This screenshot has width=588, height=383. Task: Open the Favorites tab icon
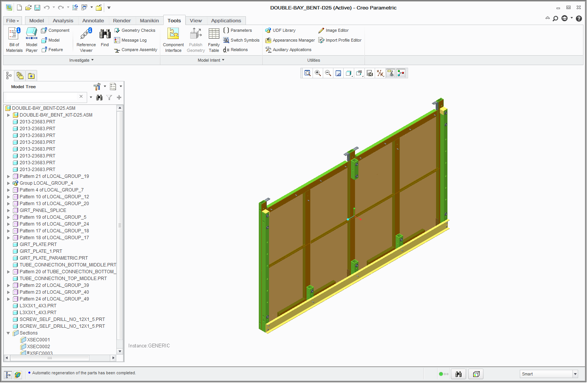(x=31, y=76)
